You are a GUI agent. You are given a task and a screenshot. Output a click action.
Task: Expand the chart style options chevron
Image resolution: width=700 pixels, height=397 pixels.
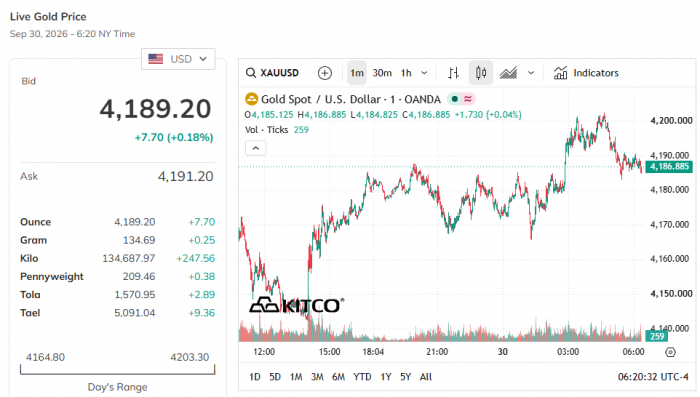(531, 73)
